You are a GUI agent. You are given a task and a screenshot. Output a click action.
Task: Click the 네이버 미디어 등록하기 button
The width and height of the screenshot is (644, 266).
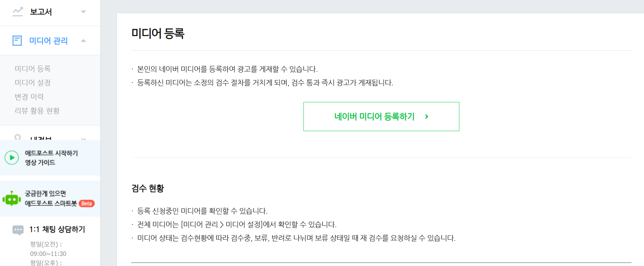coord(374,117)
